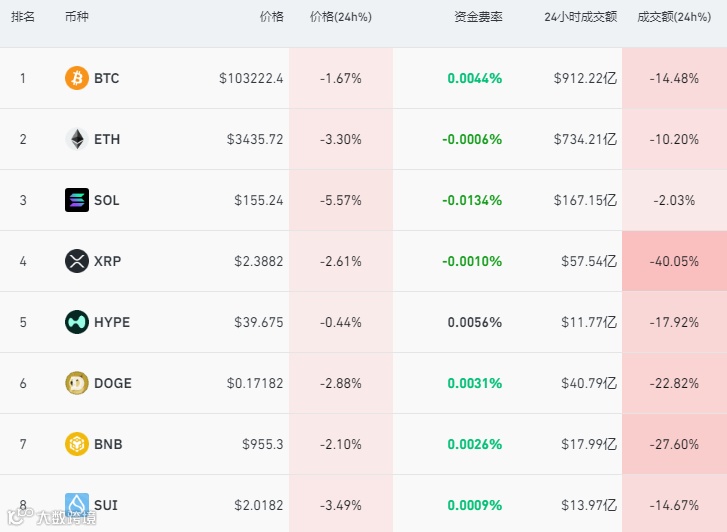Click volume value $57.54亿
Screen dimensions: 727x532
[589, 261]
